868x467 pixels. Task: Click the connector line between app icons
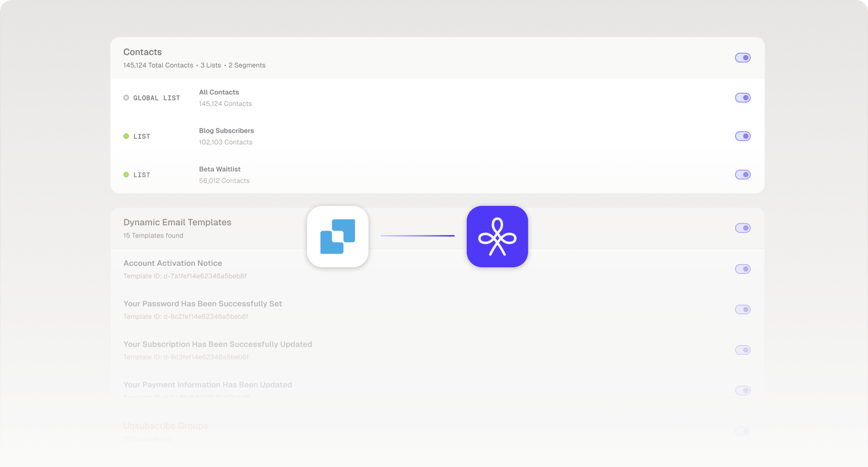418,236
